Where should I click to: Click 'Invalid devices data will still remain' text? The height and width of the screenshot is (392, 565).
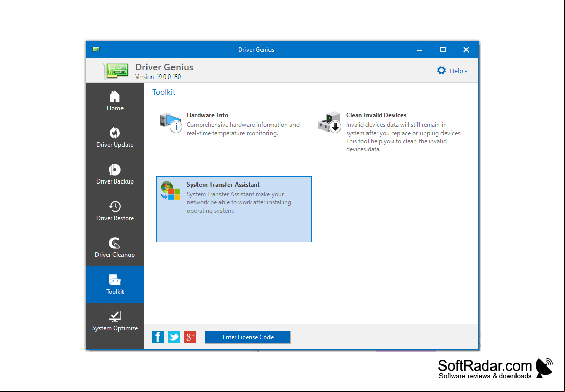tap(397, 125)
